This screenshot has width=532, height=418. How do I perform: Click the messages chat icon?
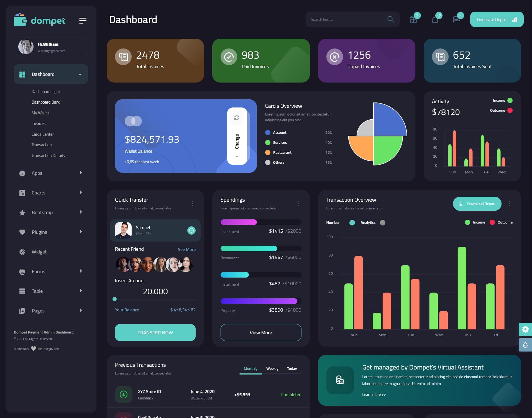coord(456,19)
